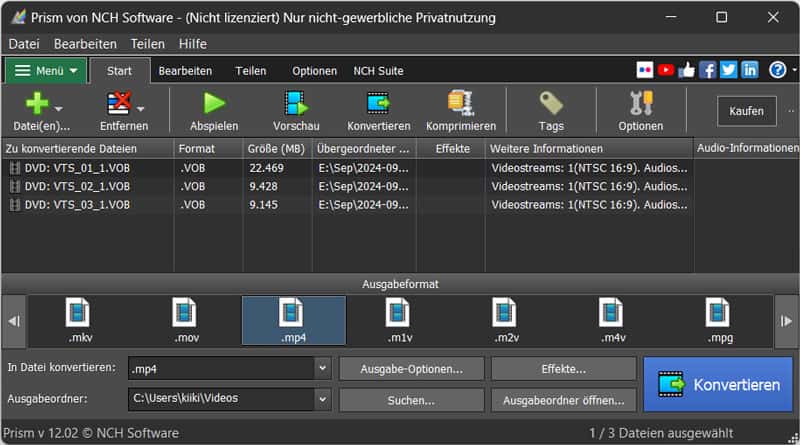The image size is (800, 445).
Task: Switch to the Bearbeiten ribbon tab
Action: click(x=185, y=71)
